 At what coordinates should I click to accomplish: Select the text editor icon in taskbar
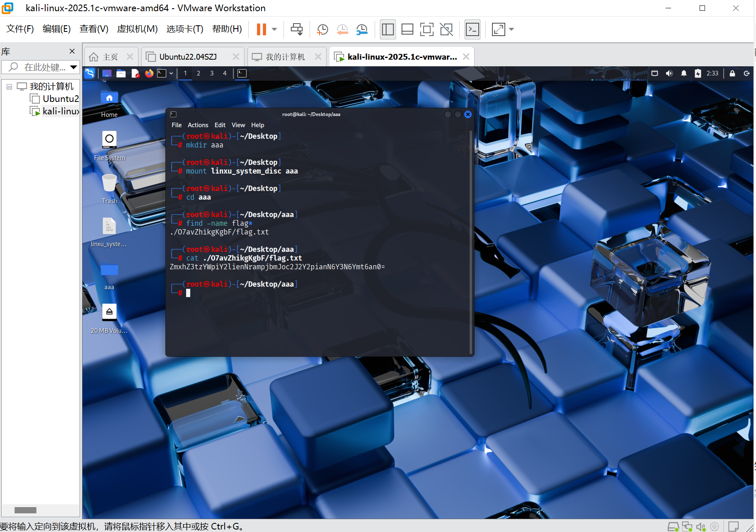coord(135,73)
